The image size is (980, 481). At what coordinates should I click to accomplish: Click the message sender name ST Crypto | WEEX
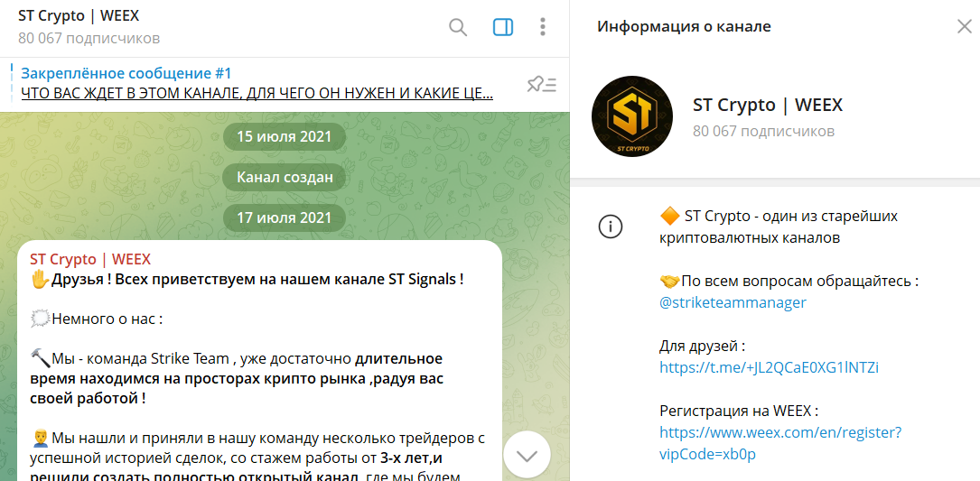coord(90,259)
